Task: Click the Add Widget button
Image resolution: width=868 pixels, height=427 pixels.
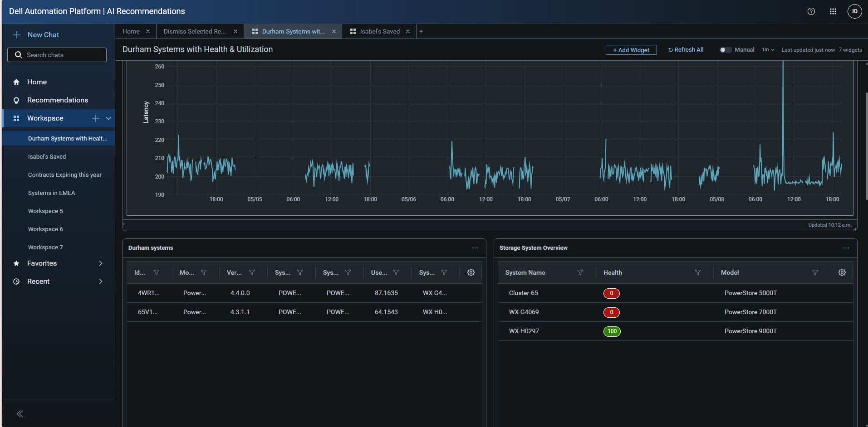Action: 631,50
